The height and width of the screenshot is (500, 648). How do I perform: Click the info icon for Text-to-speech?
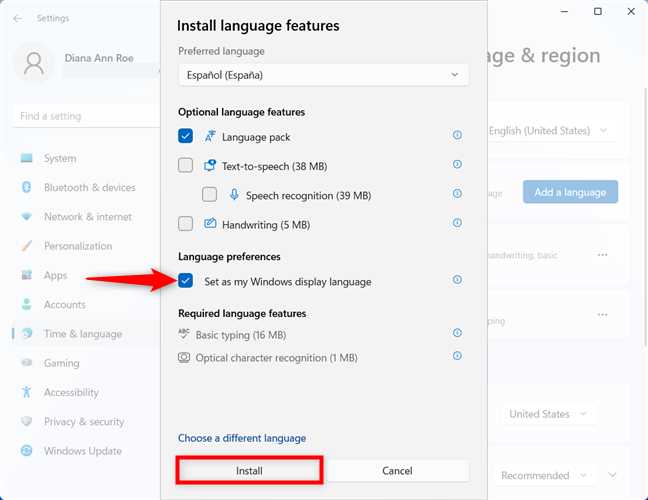(457, 164)
